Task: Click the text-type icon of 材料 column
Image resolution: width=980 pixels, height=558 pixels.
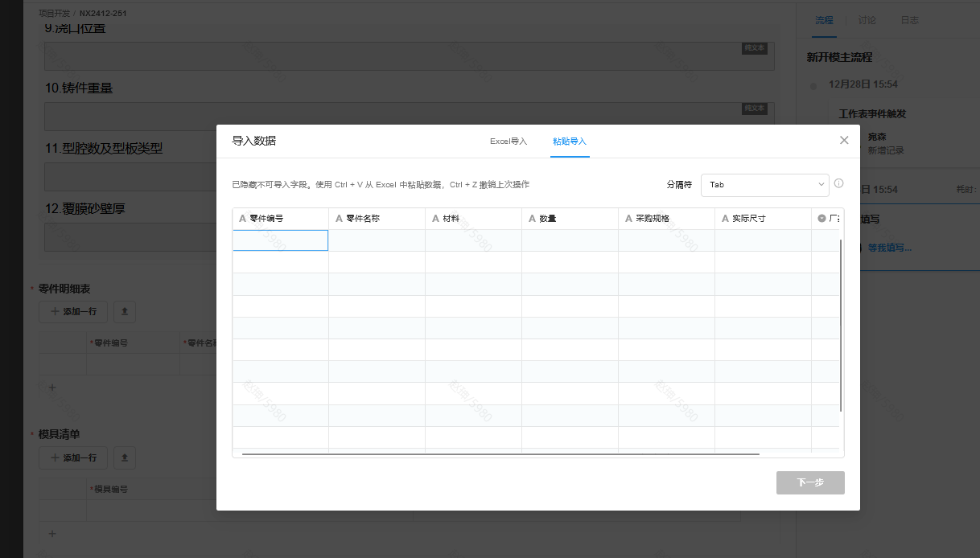Action: (x=436, y=219)
